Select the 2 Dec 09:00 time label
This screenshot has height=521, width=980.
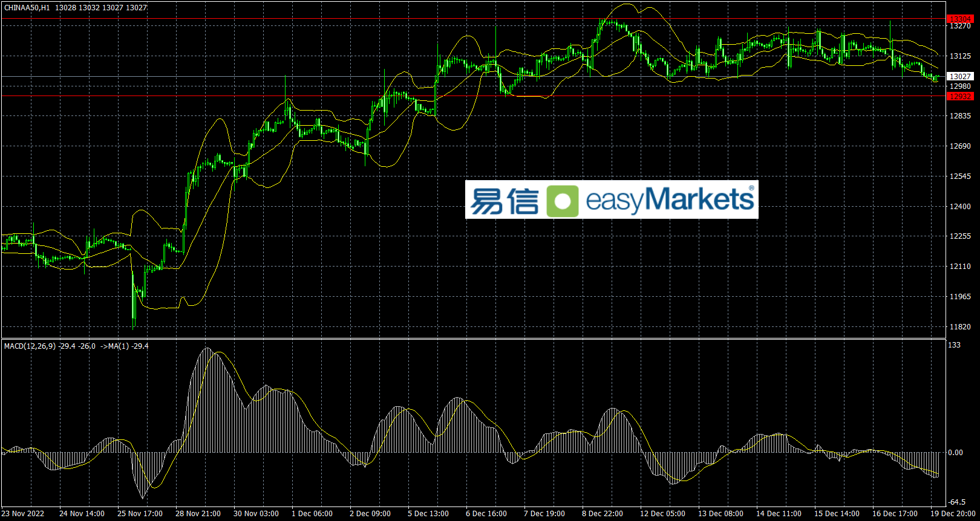[370, 514]
